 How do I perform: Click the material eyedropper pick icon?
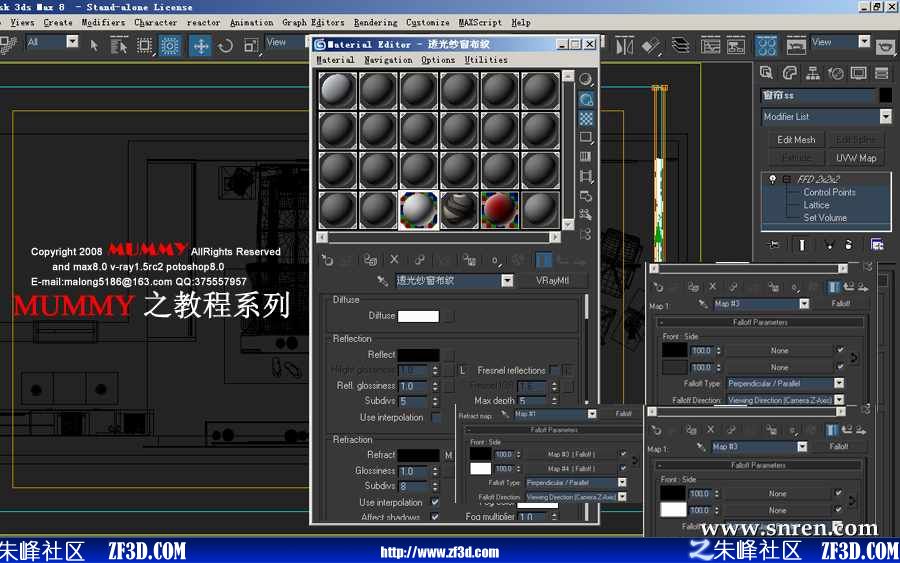click(x=382, y=281)
